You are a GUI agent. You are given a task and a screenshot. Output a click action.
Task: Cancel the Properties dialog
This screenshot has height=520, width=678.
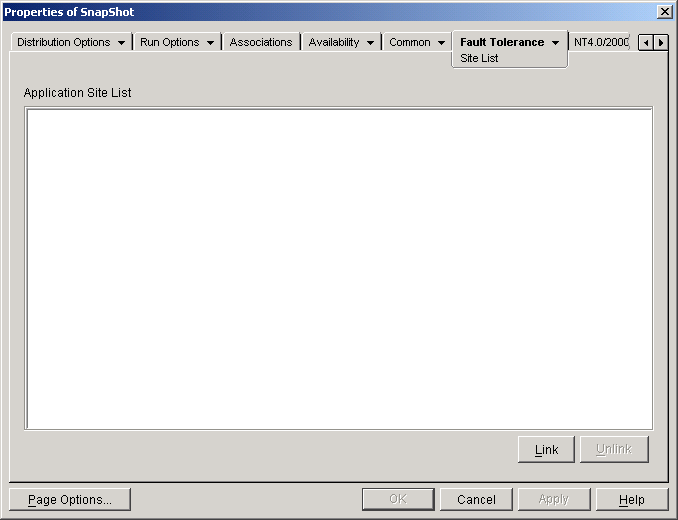(476, 500)
